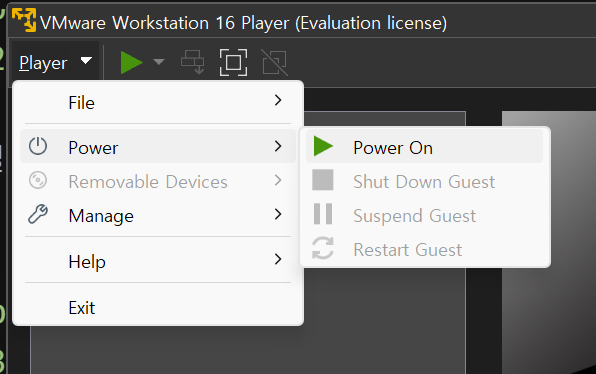Image resolution: width=596 pixels, height=374 pixels.
Task: Click the VMware Workstation 16 Player title text
Action: coord(244,23)
